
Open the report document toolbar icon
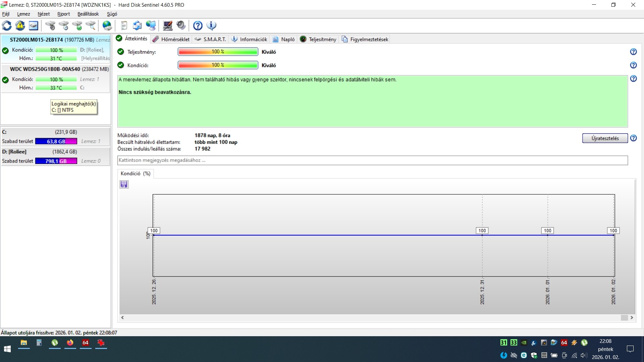[124, 25]
